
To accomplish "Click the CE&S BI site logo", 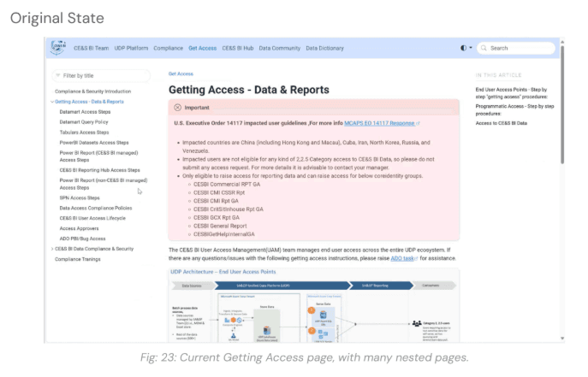I will coord(57,48).
